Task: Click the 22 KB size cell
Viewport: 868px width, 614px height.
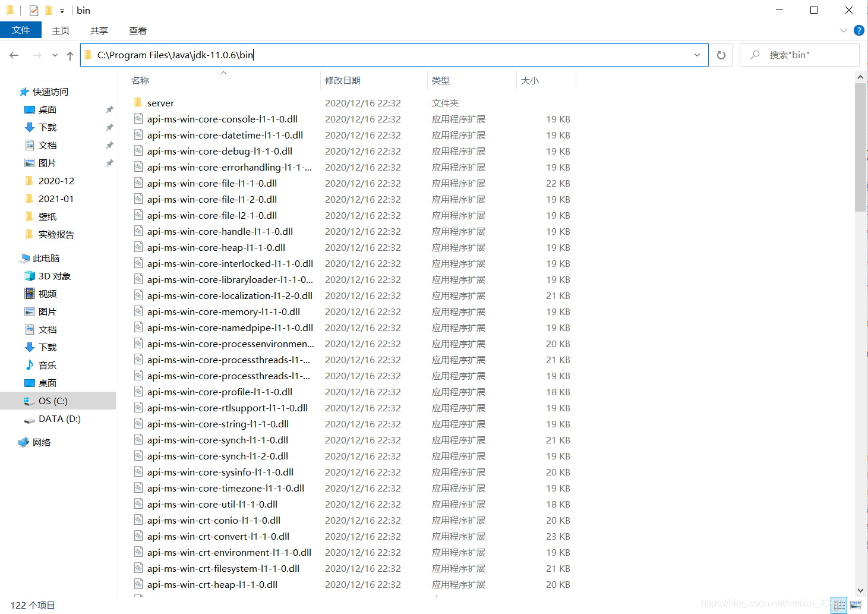Action: click(x=558, y=183)
